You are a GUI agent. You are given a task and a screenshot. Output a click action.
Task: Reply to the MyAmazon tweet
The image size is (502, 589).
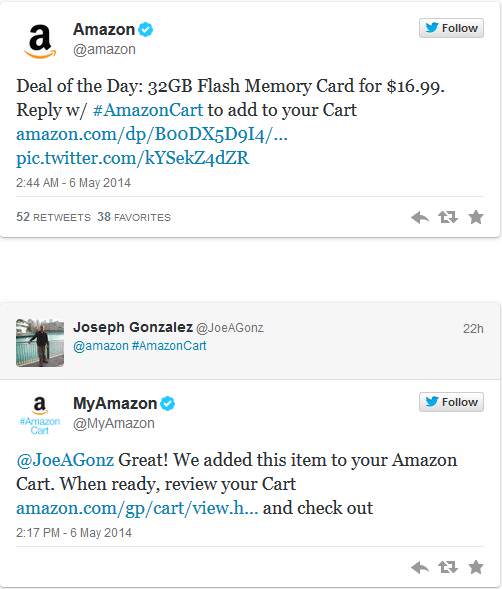click(x=420, y=567)
